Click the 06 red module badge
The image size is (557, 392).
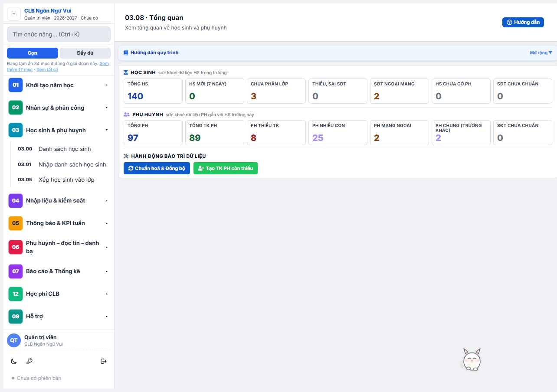point(16,247)
